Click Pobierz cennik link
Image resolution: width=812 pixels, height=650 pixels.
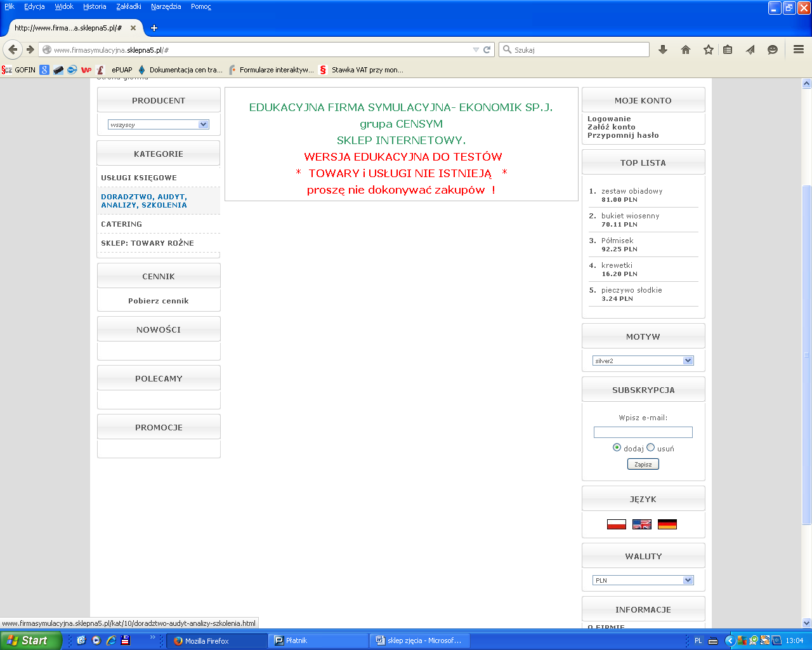coord(159,301)
